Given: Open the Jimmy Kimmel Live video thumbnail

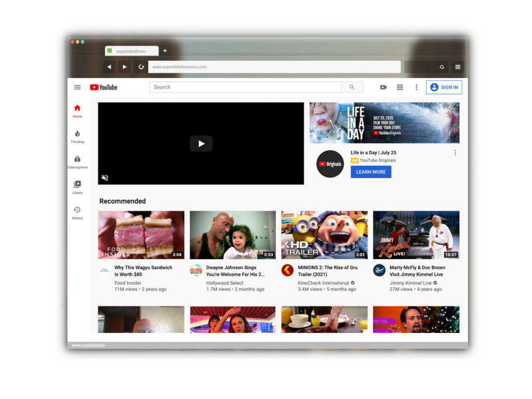Looking at the screenshot, I should 416,235.
